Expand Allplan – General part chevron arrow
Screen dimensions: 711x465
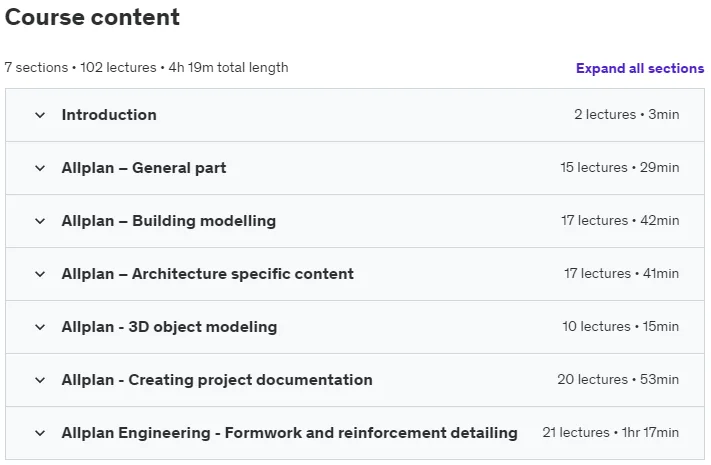[x=40, y=168]
